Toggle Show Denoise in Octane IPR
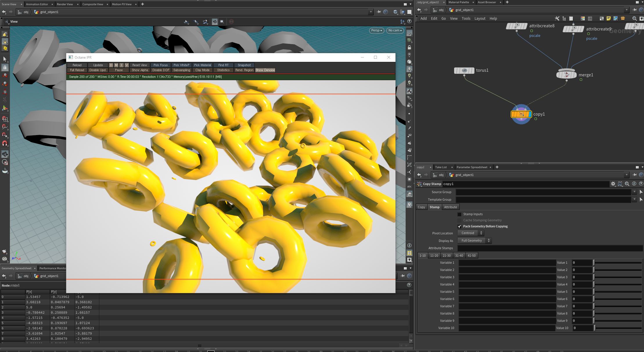The image size is (644, 352). coord(265,70)
